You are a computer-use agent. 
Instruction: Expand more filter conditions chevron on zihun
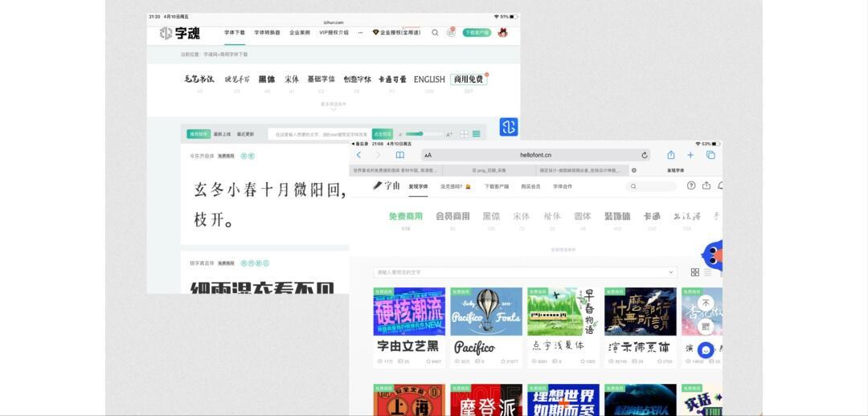pyautogui.click(x=334, y=108)
